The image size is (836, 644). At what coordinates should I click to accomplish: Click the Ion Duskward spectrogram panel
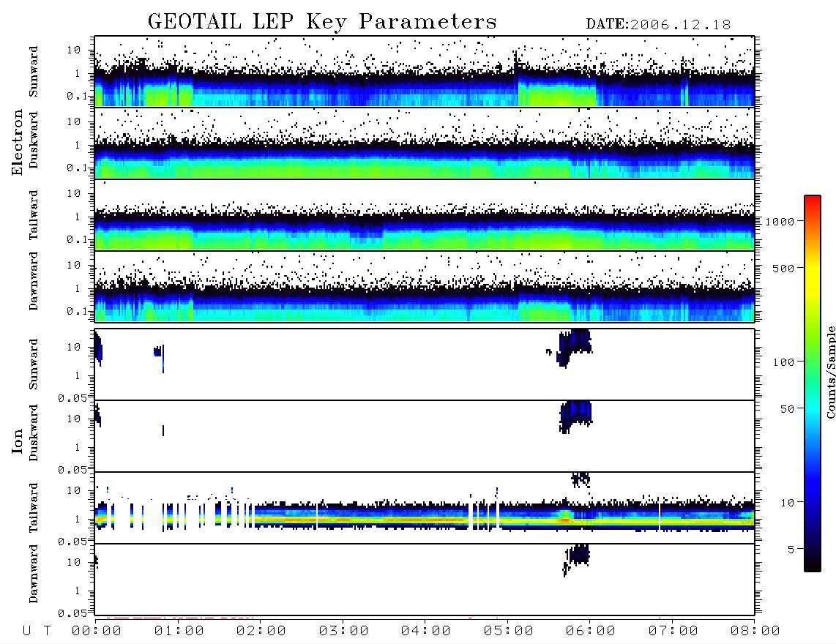[x=425, y=435]
